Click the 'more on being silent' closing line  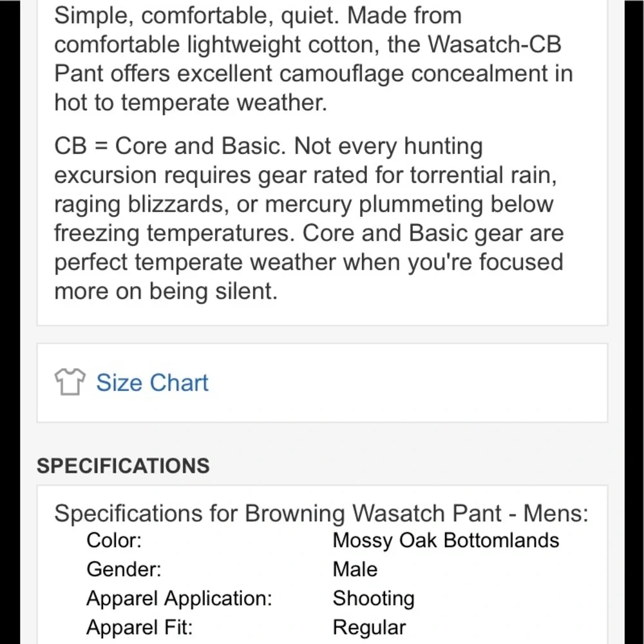[166, 292]
